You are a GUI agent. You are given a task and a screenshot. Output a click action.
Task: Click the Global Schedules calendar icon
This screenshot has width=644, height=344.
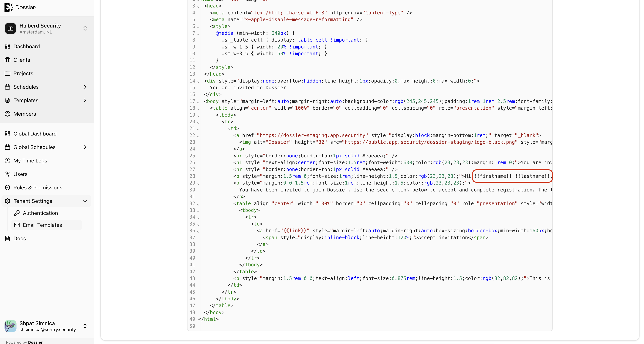coord(7,147)
